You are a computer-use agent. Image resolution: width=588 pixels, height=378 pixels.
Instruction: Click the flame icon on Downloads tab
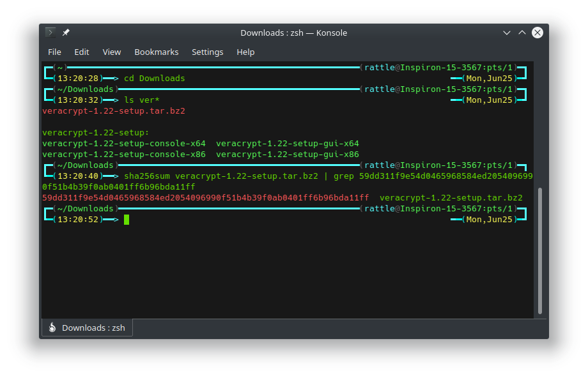click(52, 328)
